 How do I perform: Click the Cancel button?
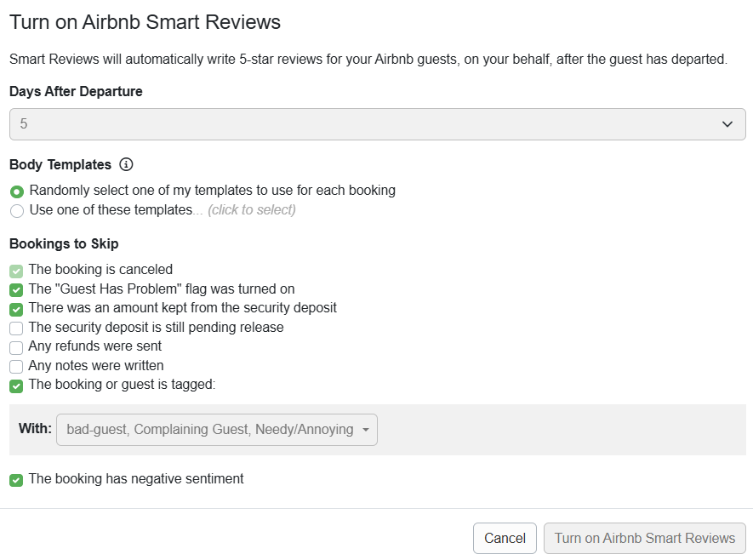coord(505,538)
